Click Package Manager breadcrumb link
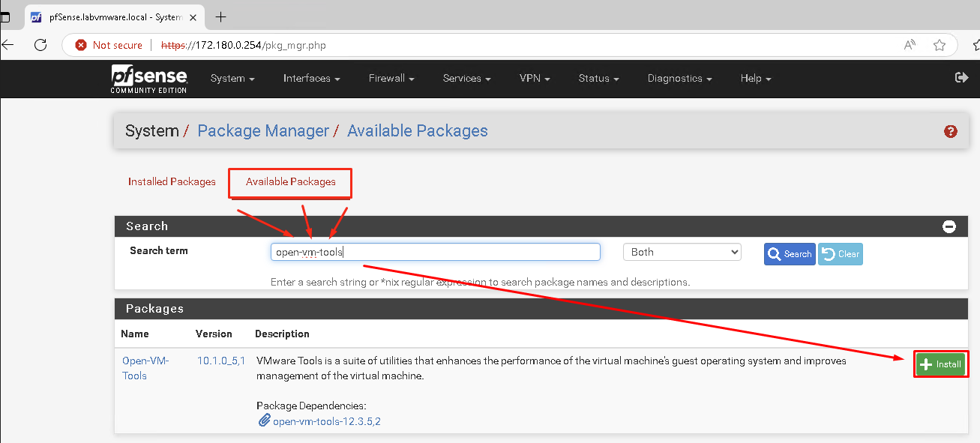 (263, 131)
